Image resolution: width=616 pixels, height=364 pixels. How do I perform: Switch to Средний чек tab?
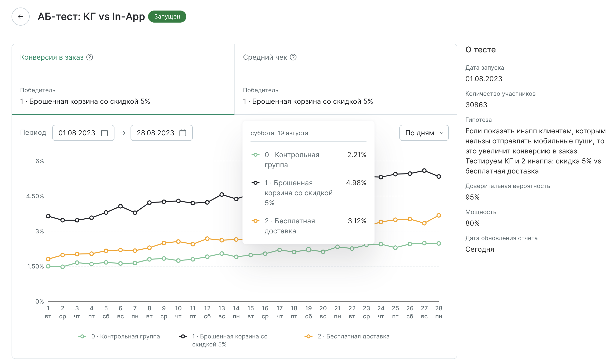click(x=346, y=79)
